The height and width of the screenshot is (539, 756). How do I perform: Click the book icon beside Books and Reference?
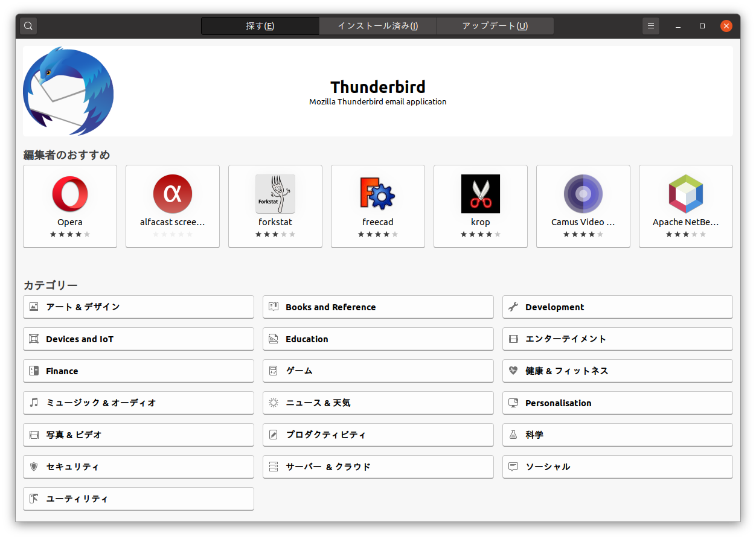[x=274, y=307]
